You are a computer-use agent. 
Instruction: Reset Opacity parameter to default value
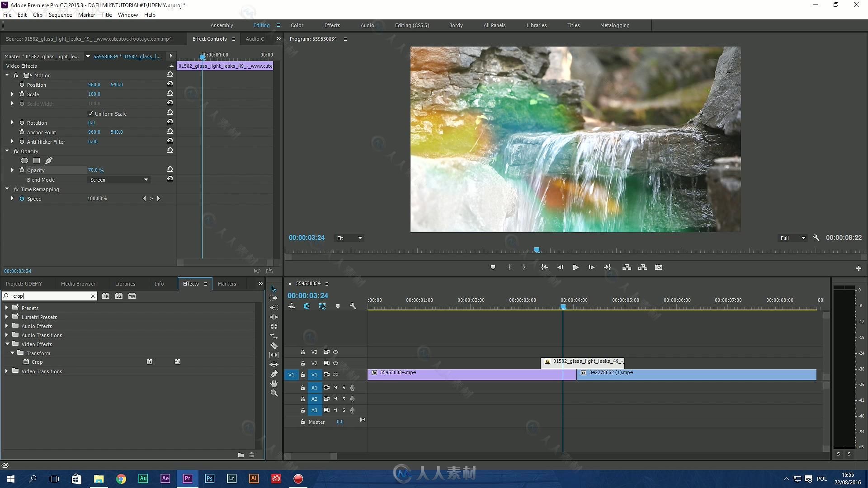(x=170, y=170)
